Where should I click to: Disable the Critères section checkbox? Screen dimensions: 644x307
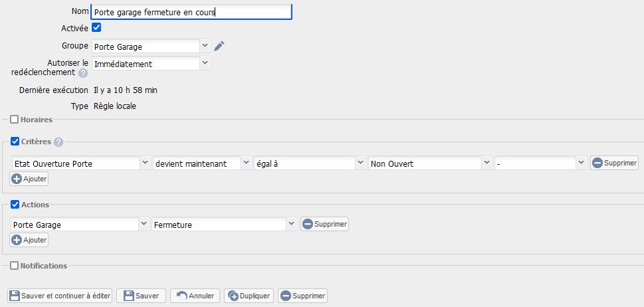(x=15, y=142)
